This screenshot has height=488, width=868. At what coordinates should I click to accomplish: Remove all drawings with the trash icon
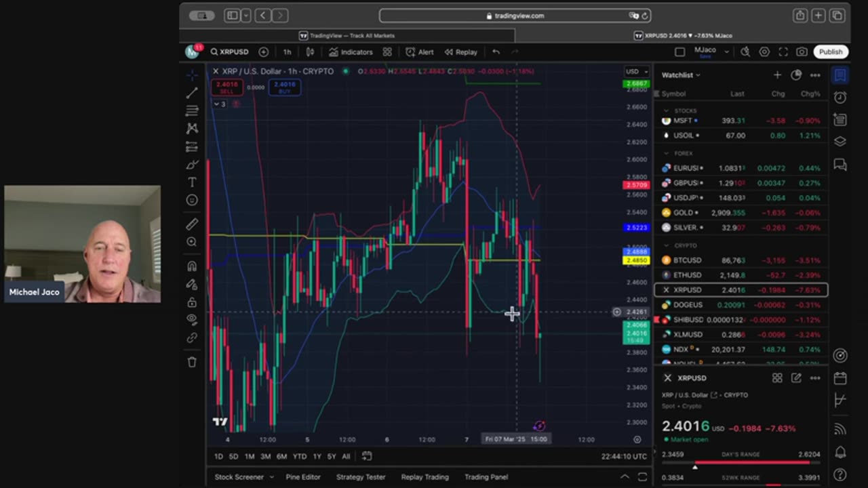(x=192, y=362)
